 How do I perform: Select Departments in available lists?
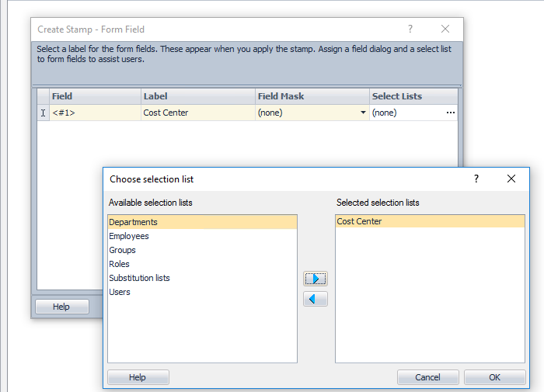[133, 222]
